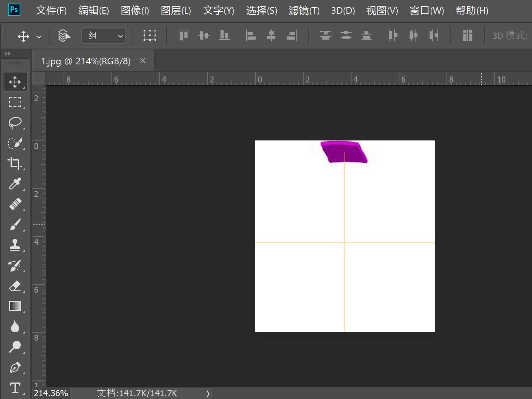The width and height of the screenshot is (532, 399).
Task: Select the Eyedropper tool
Action: (x=15, y=184)
